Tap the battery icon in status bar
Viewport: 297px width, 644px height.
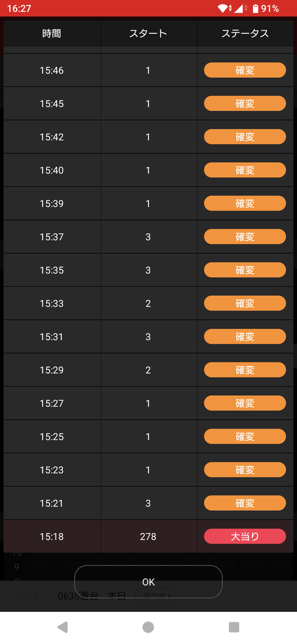pyautogui.click(x=255, y=8)
